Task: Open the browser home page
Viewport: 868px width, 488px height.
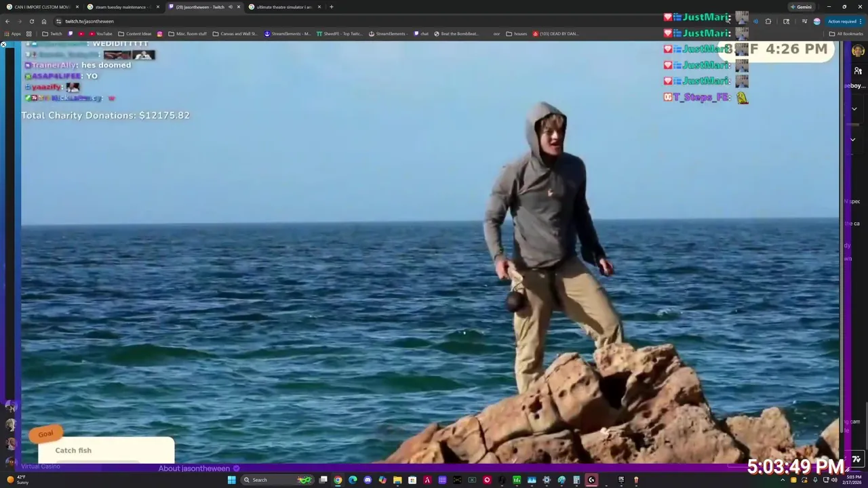Action: [44, 21]
